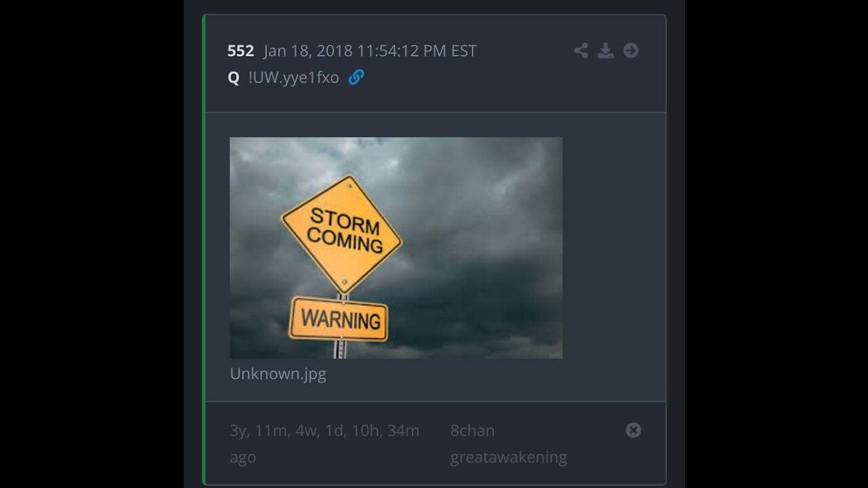Click the 8chan source label

473,430
